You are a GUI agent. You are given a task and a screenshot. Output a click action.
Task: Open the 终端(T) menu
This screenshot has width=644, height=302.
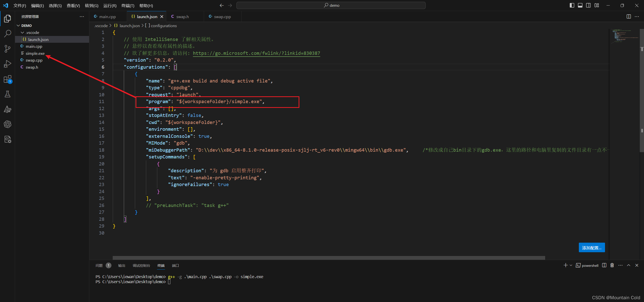128,6
